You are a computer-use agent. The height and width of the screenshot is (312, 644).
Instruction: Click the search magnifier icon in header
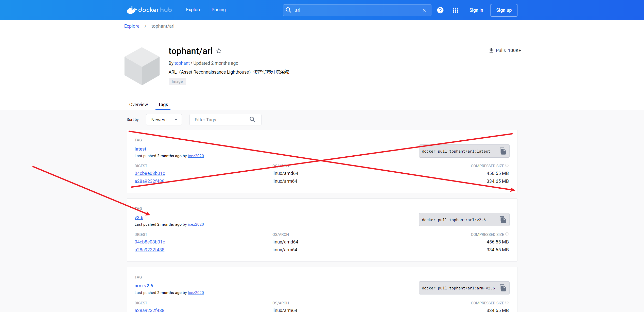click(288, 10)
